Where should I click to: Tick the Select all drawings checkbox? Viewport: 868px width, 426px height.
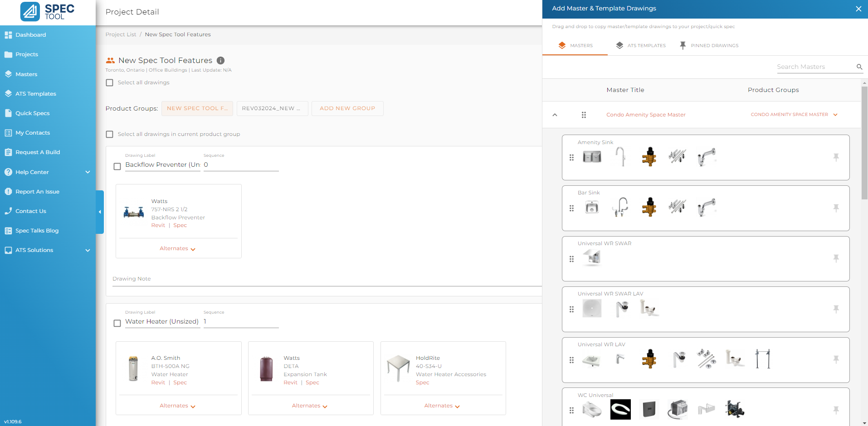(x=109, y=82)
